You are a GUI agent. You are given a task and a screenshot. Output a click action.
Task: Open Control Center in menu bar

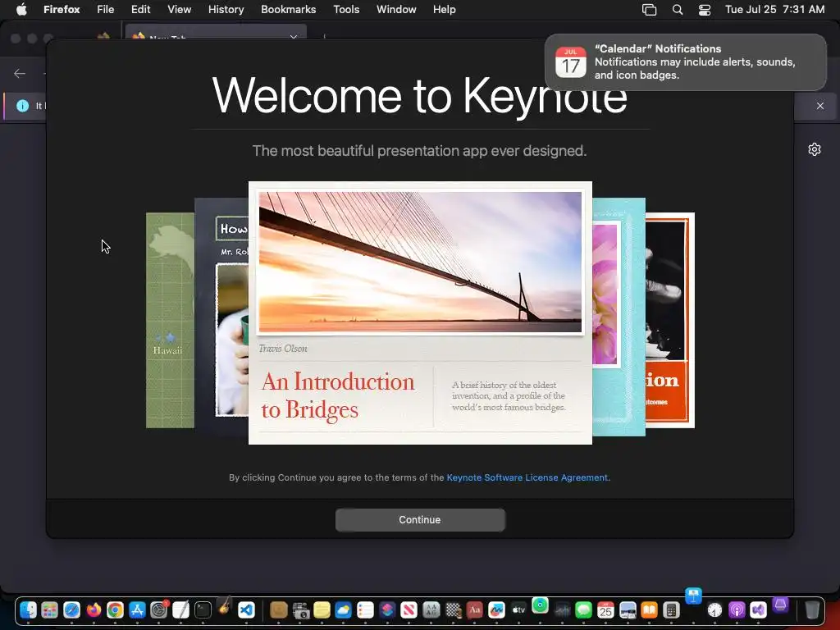click(705, 10)
